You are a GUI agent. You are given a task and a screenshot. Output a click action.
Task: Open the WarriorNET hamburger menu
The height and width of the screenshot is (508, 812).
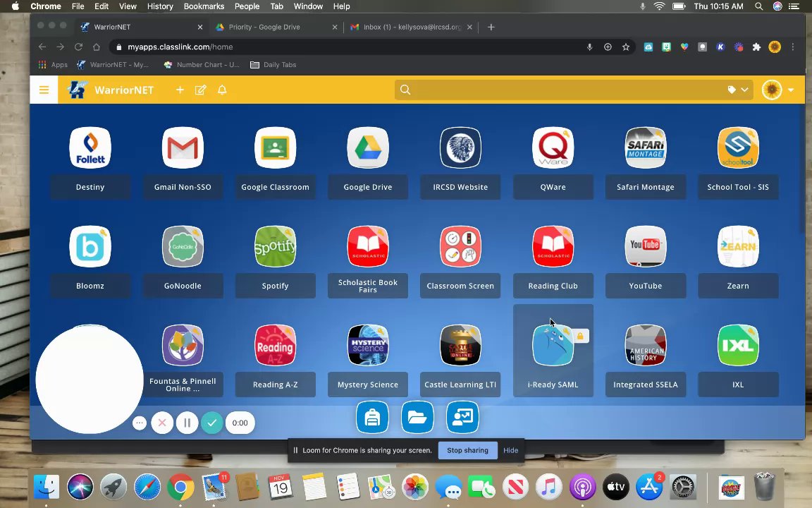(x=44, y=90)
